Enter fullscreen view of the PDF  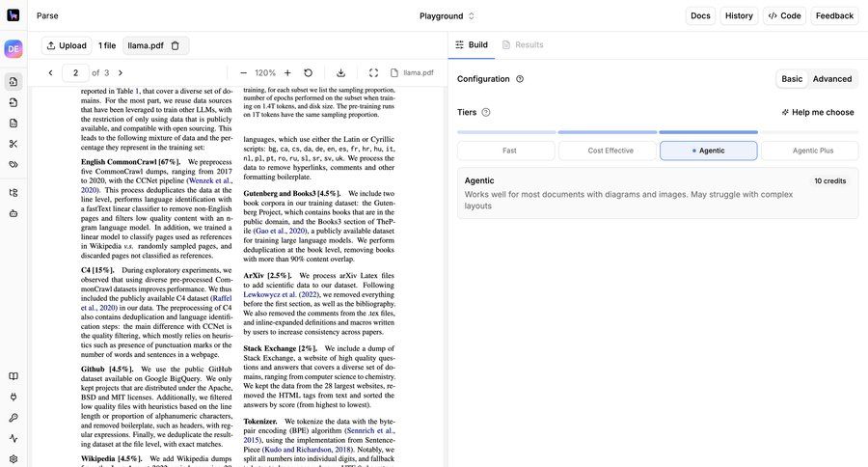pyautogui.click(x=373, y=72)
